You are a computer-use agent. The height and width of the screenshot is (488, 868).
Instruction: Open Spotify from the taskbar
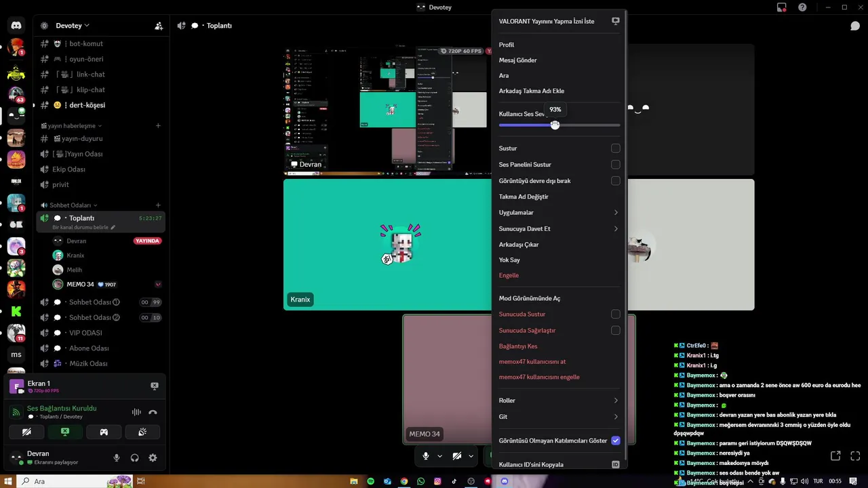(371, 481)
